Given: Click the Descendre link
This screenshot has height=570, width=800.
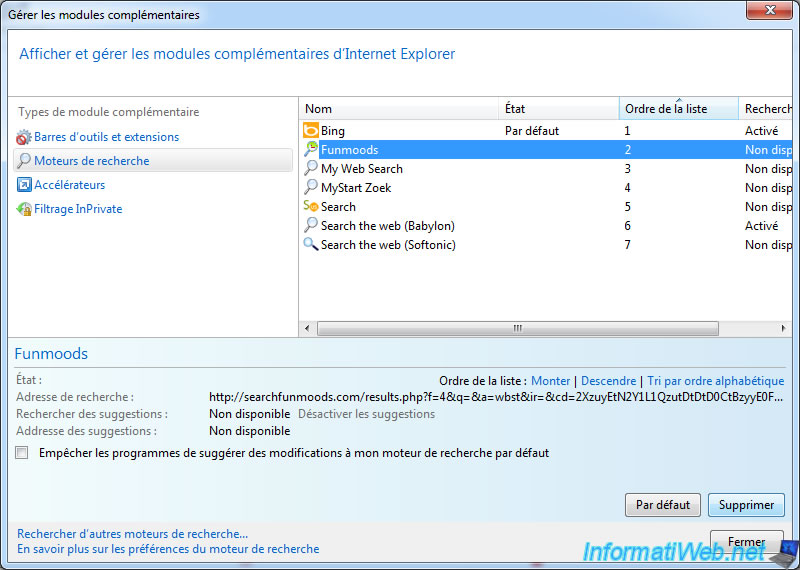Looking at the screenshot, I should pos(608,381).
